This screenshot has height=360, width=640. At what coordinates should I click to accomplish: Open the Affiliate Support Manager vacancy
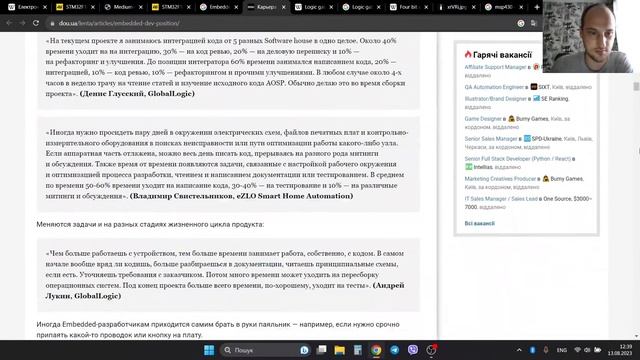click(x=495, y=67)
